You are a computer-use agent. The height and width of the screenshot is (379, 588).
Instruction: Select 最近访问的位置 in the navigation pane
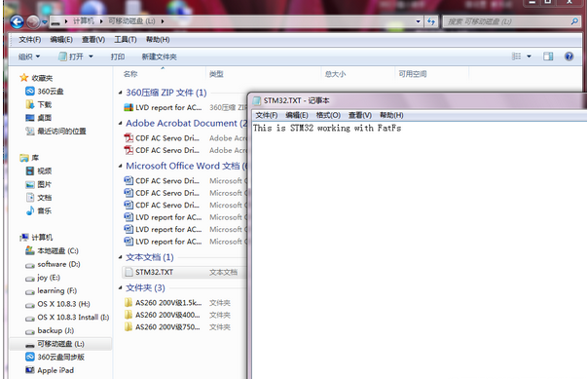(55, 131)
